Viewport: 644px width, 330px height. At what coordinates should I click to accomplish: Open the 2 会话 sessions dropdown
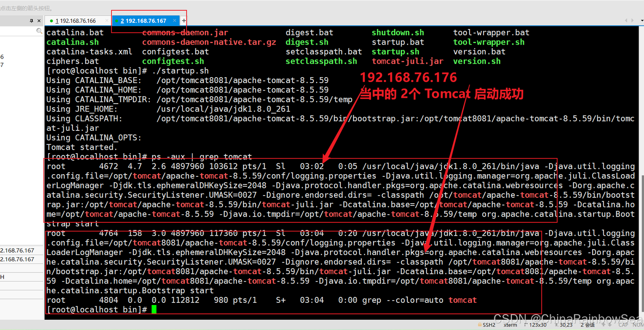(587, 325)
